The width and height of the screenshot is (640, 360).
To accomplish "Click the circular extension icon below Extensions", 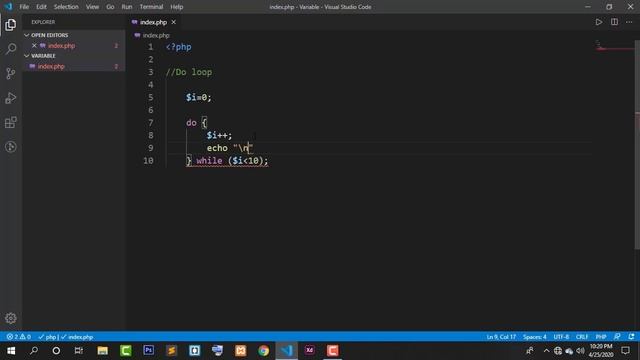I will click(x=11, y=147).
